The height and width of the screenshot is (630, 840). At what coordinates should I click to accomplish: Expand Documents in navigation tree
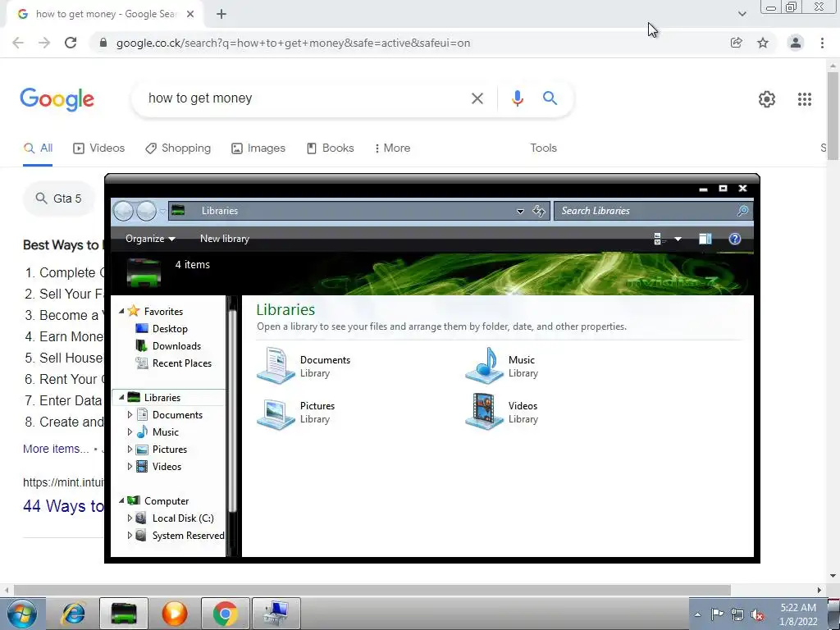click(130, 414)
